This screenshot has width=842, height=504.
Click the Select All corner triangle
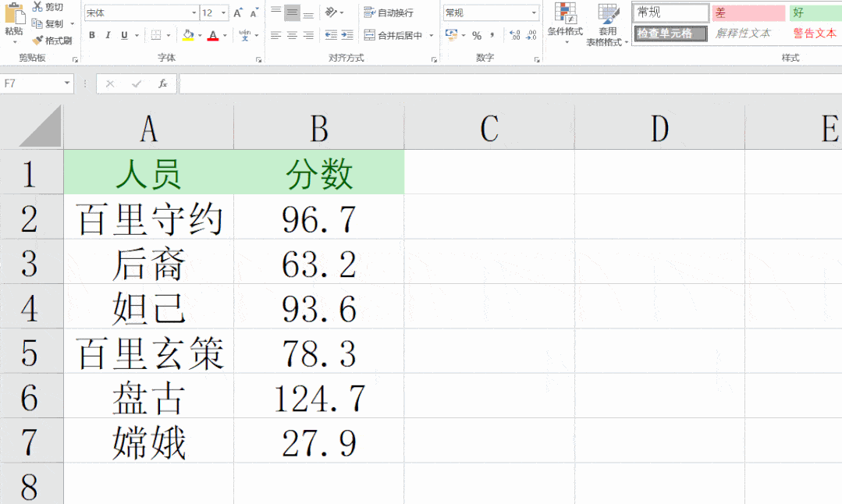click(x=40, y=126)
